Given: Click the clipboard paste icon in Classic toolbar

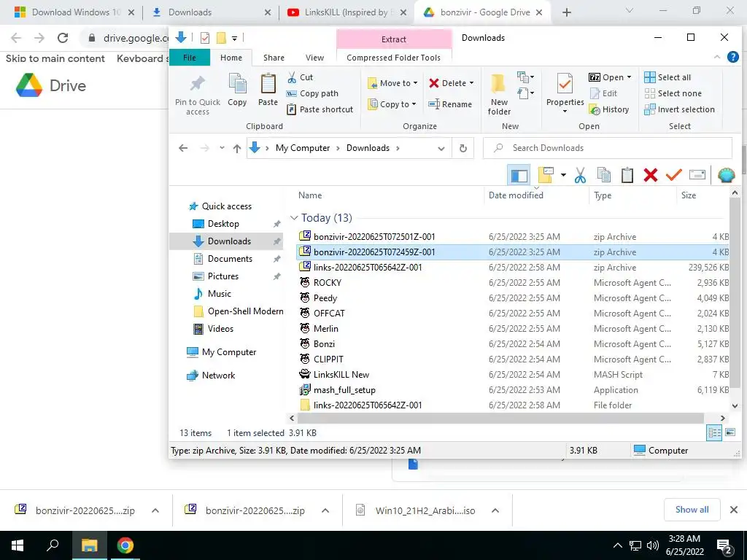Looking at the screenshot, I should [627, 175].
